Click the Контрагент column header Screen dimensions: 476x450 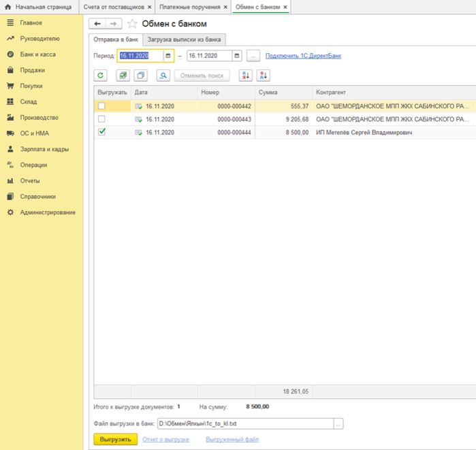[394, 92]
